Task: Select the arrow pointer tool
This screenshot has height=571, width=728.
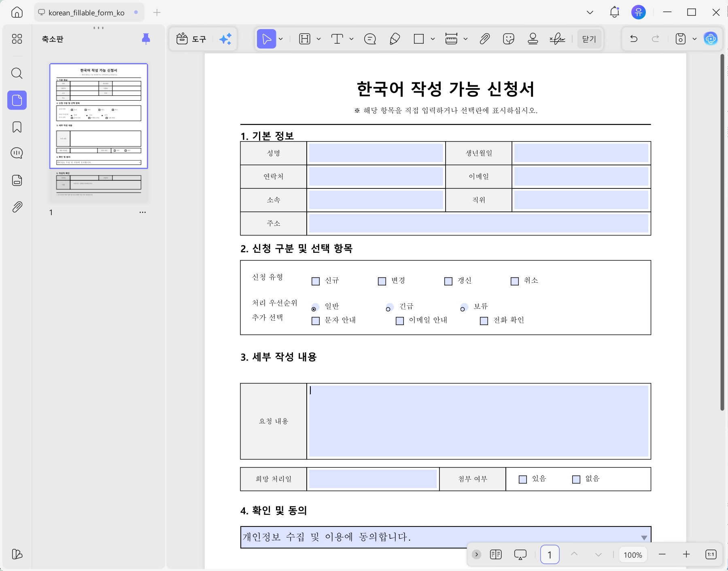Action: 266,39
